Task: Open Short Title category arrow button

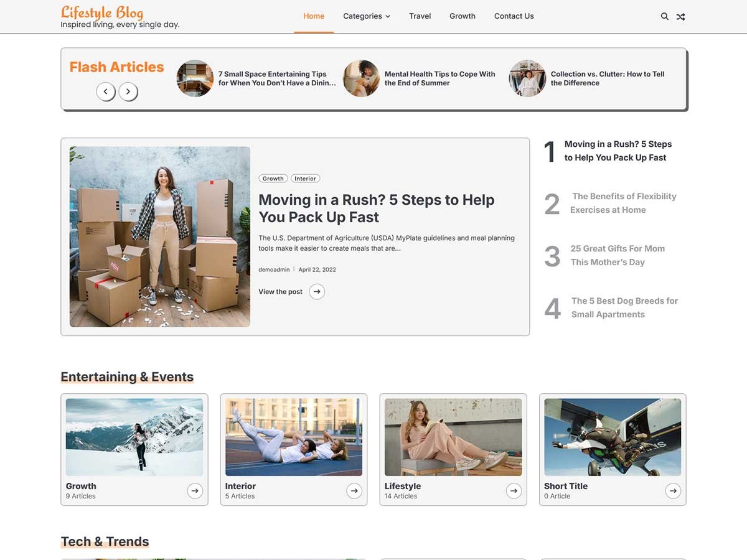Action: [x=673, y=491]
